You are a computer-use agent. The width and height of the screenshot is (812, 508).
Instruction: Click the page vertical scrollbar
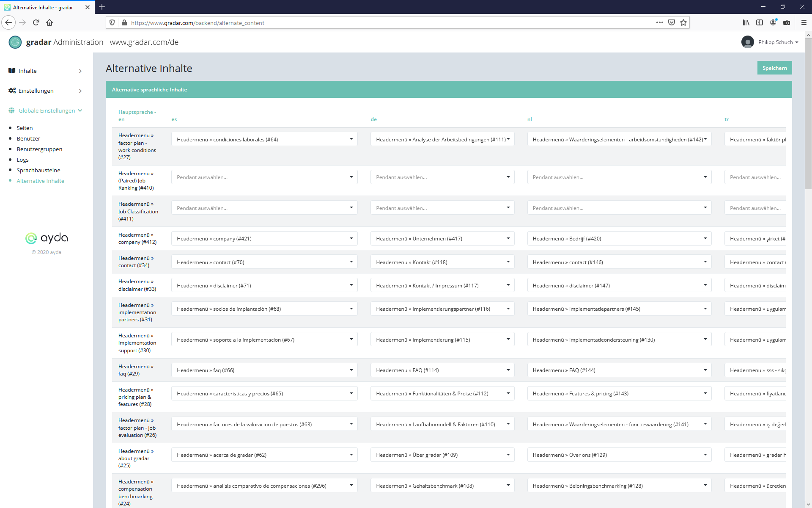[x=808, y=114]
